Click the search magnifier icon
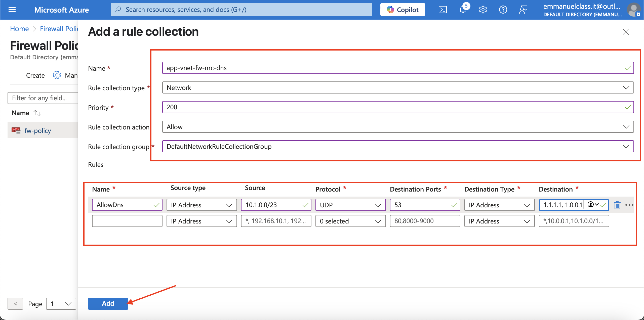This screenshot has width=644, height=320. point(118,10)
